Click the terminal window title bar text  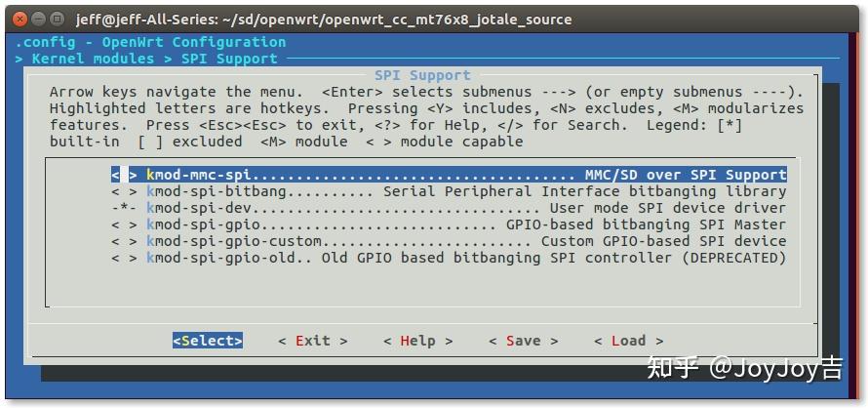point(324,20)
